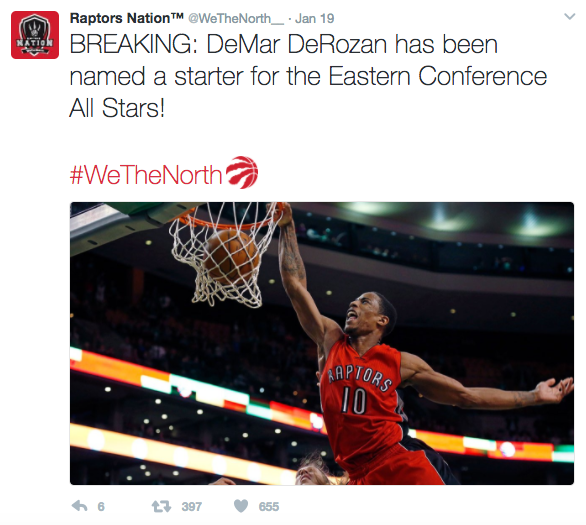Click the #WeTheNorth hashtag
Viewport: 586px width, 525px height.
click(x=146, y=175)
